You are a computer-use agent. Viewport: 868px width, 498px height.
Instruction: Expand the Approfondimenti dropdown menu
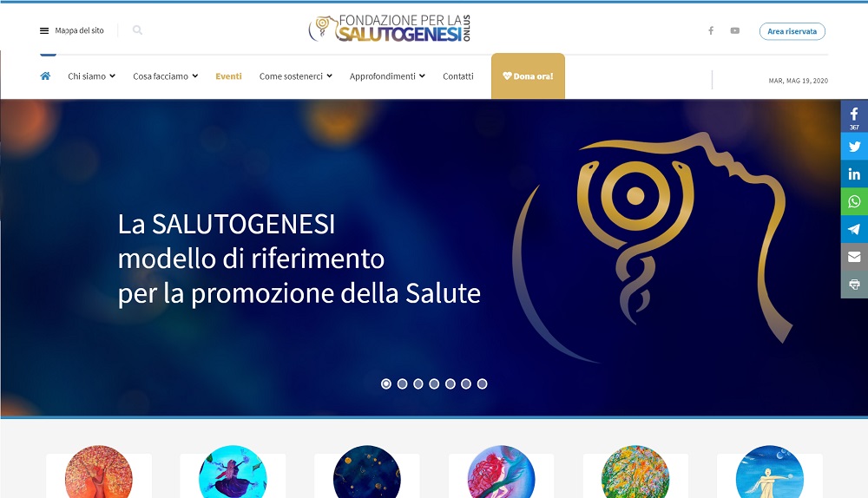387,76
